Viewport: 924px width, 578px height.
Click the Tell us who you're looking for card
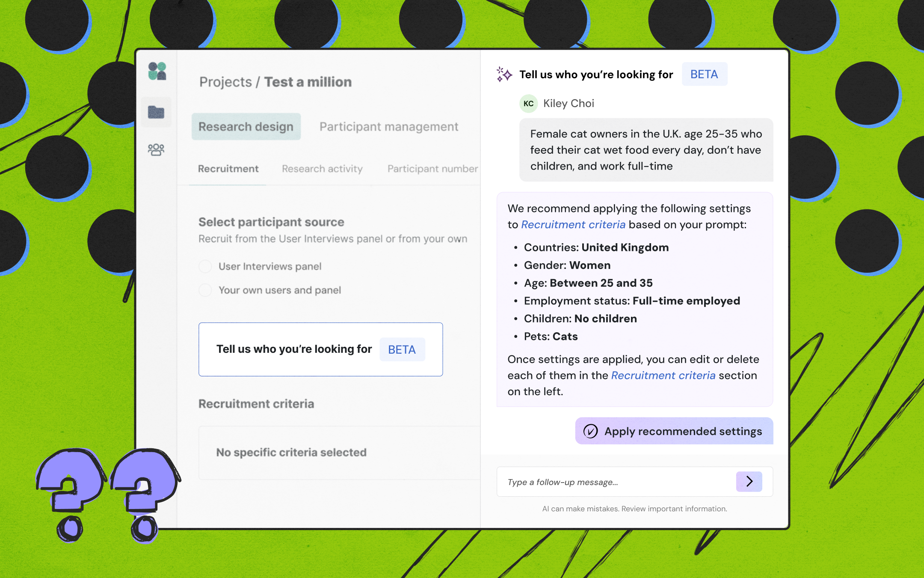[x=320, y=349]
